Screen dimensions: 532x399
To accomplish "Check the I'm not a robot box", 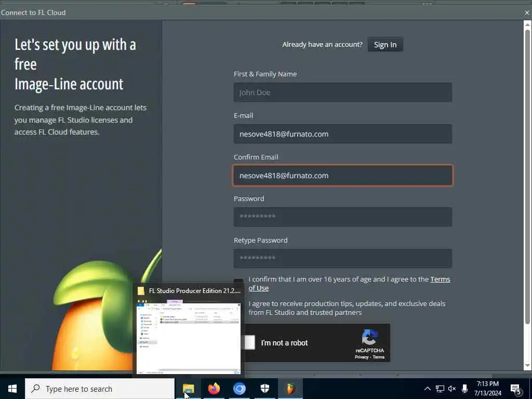I will pyautogui.click(x=249, y=342).
